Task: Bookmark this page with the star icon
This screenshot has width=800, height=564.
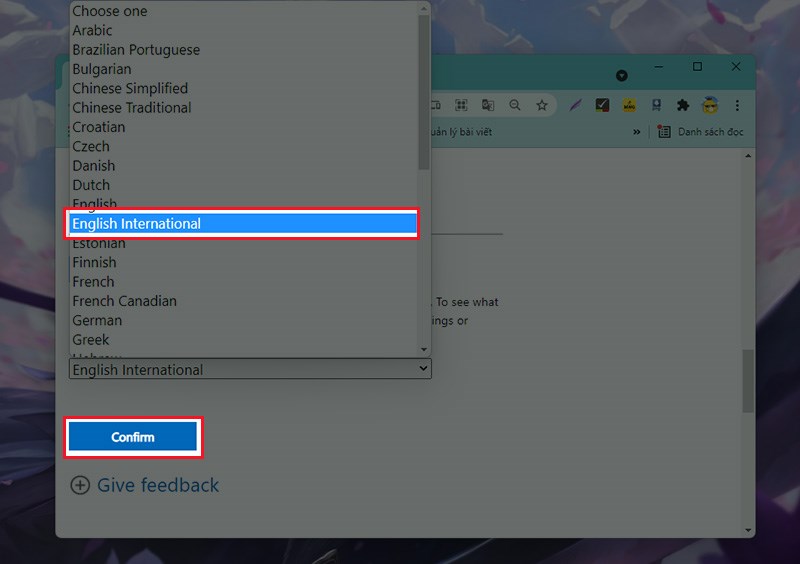Action: pyautogui.click(x=541, y=105)
